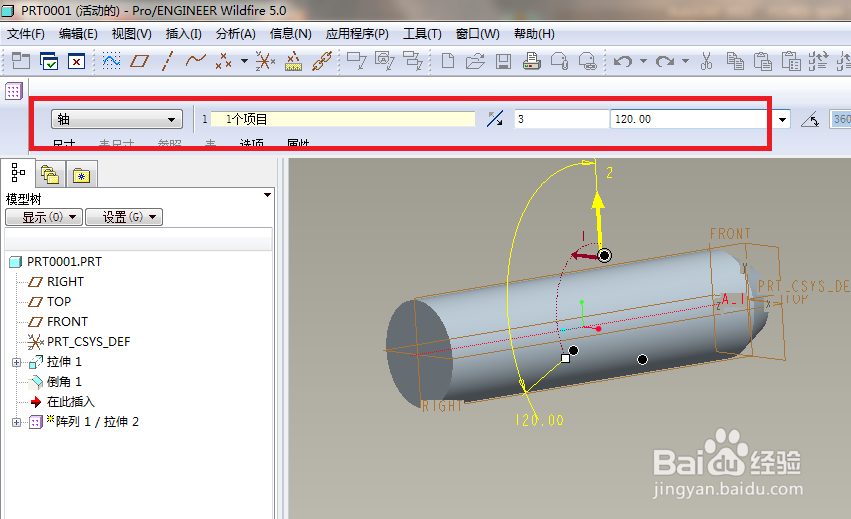Open the 设置(G) dropdown button
The height and width of the screenshot is (519, 851).
pos(124,217)
